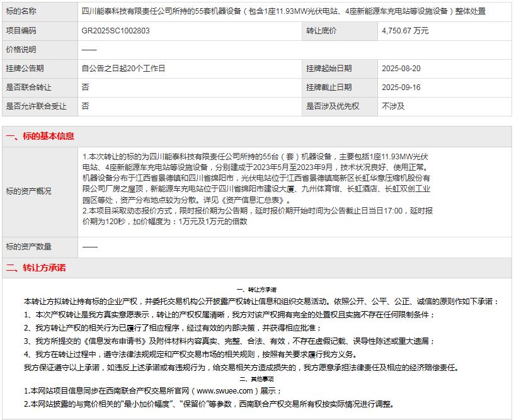The image size is (514, 420).
Task: Click commitment item 4、我方在转让过程中
Action: tap(191, 355)
